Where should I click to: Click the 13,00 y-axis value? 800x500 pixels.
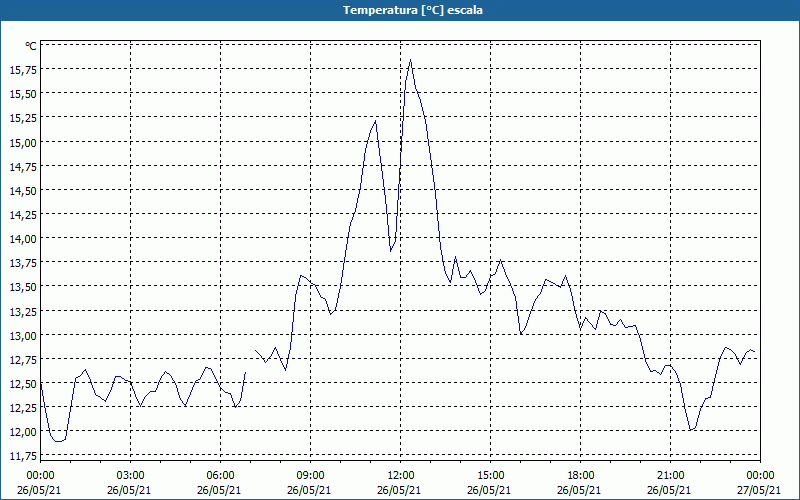pyautogui.click(x=23, y=336)
